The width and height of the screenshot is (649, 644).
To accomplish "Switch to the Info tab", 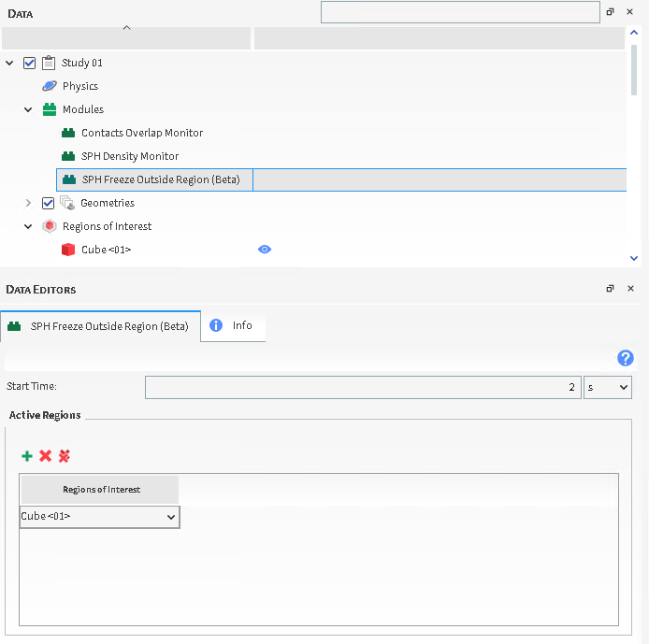I will pos(233,325).
